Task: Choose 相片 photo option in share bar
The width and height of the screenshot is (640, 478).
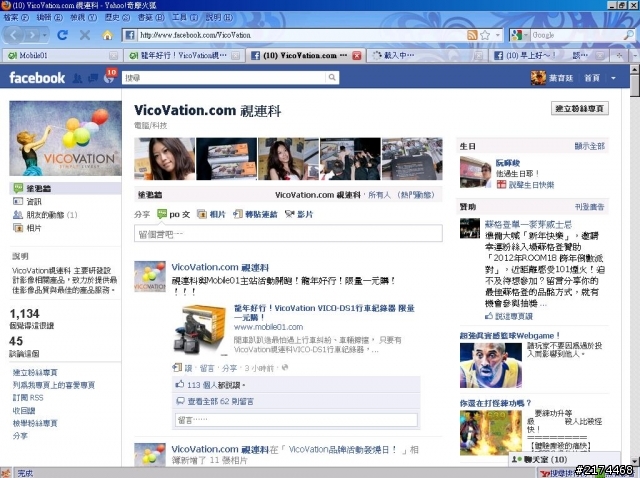Action: click(x=211, y=214)
